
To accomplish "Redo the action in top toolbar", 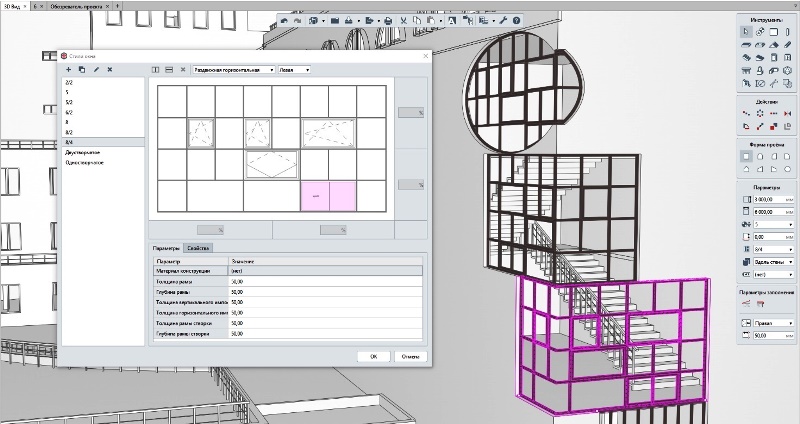I will click(x=297, y=21).
